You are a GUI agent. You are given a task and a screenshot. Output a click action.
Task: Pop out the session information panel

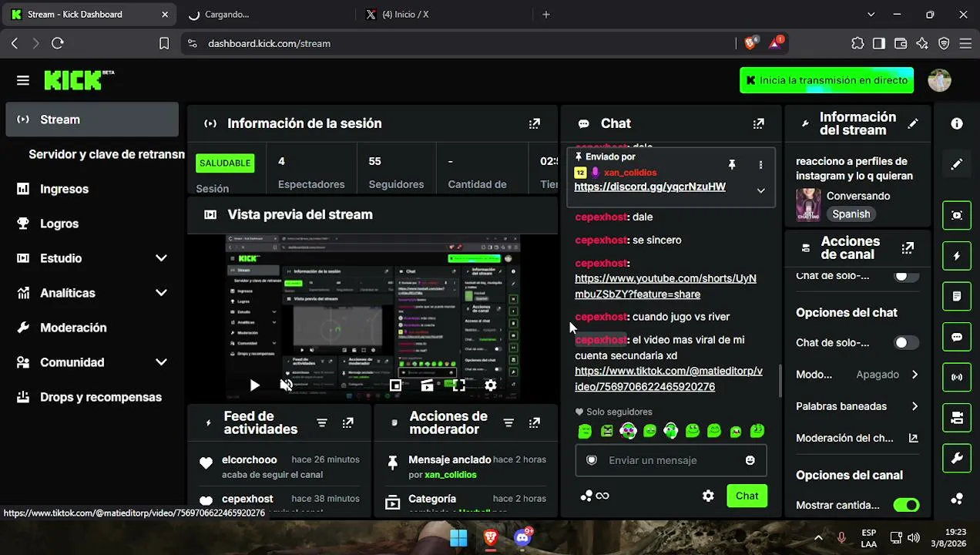point(534,123)
